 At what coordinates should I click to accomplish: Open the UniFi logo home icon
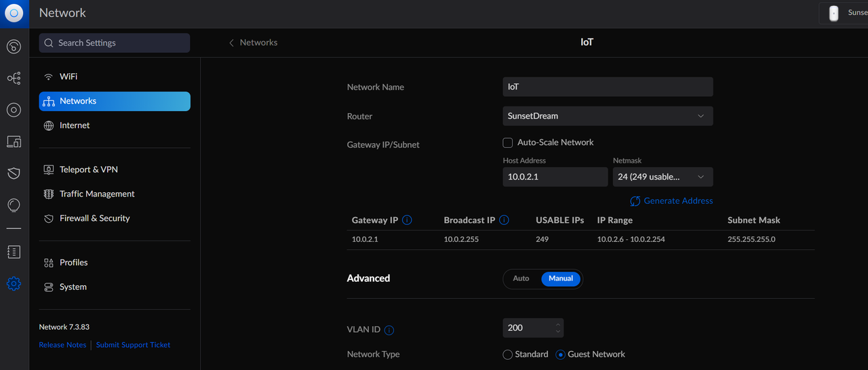click(14, 13)
